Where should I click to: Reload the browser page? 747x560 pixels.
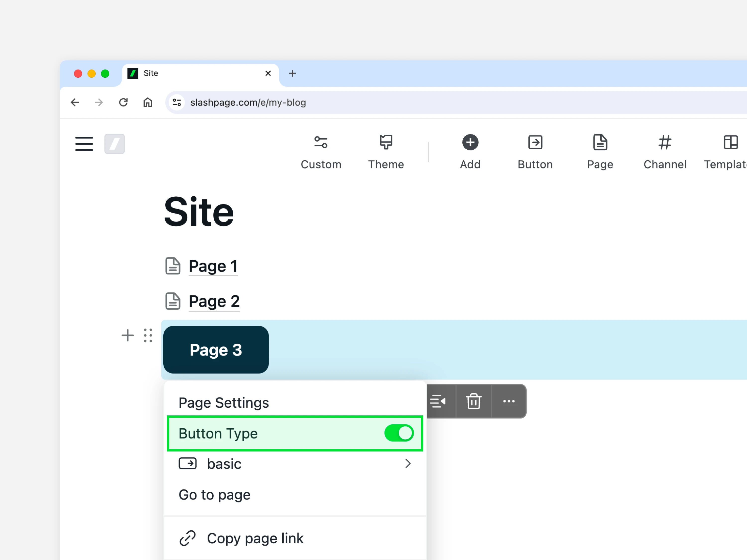pos(123,102)
